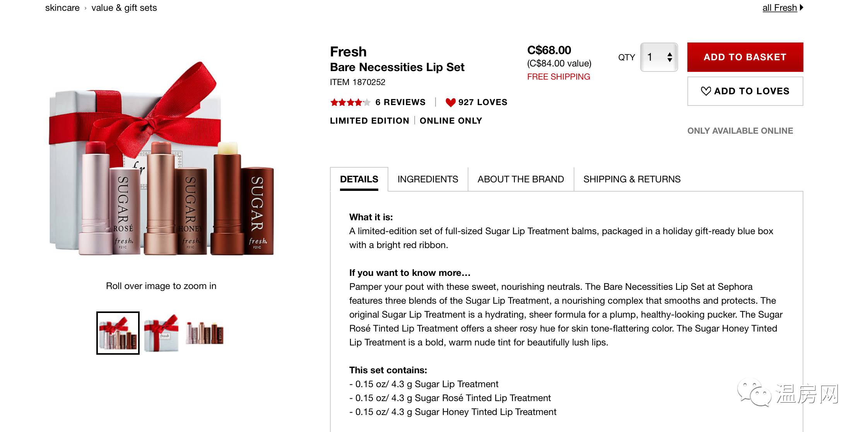Open value & gift sets breadcrumb

[124, 8]
